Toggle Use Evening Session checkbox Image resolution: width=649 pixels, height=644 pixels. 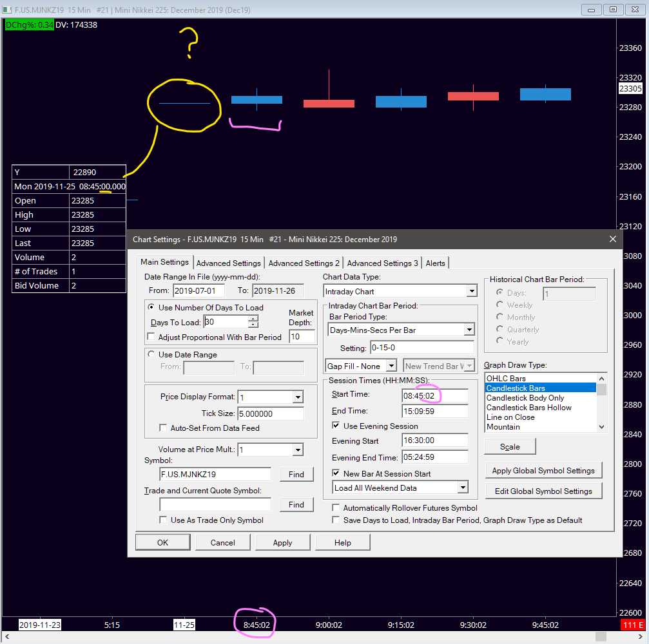336,425
